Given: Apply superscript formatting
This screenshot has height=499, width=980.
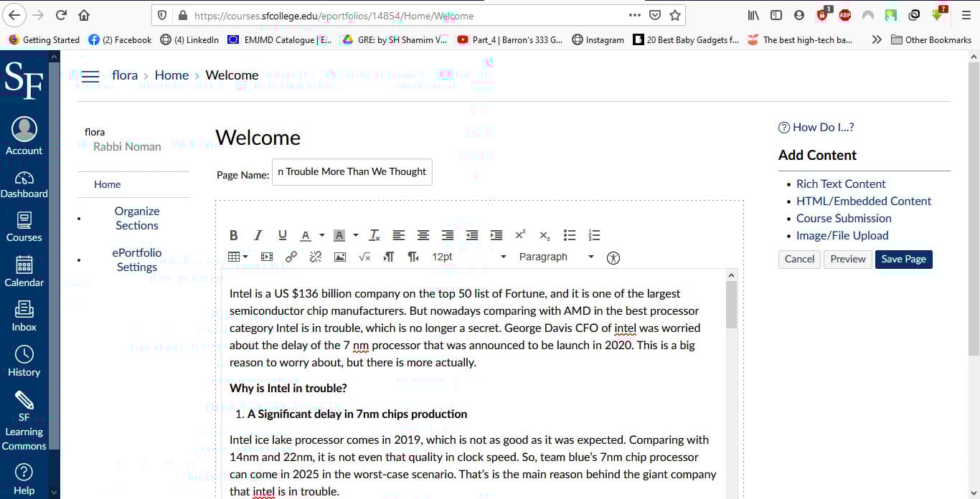Looking at the screenshot, I should pyautogui.click(x=520, y=235).
